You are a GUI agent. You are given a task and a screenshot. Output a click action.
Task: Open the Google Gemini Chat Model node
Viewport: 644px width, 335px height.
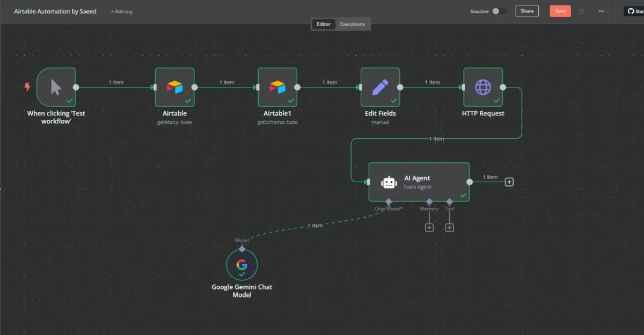point(242,265)
